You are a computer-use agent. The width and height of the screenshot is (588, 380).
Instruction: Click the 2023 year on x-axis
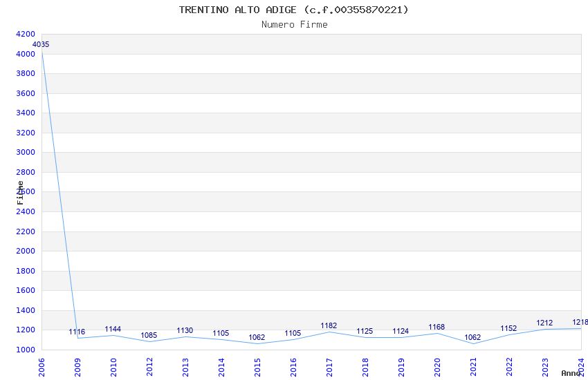coord(545,368)
